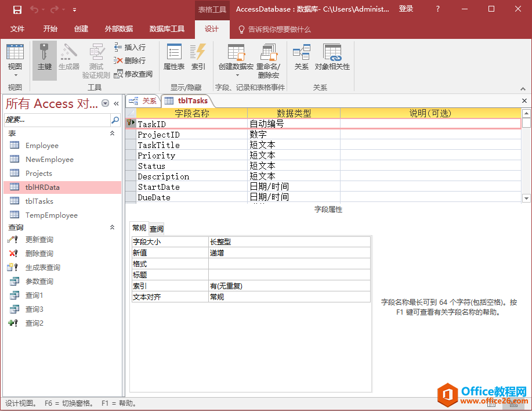532x411 pixels.
Task: Click 修改查阅 in the tools group
Action: coord(133,74)
